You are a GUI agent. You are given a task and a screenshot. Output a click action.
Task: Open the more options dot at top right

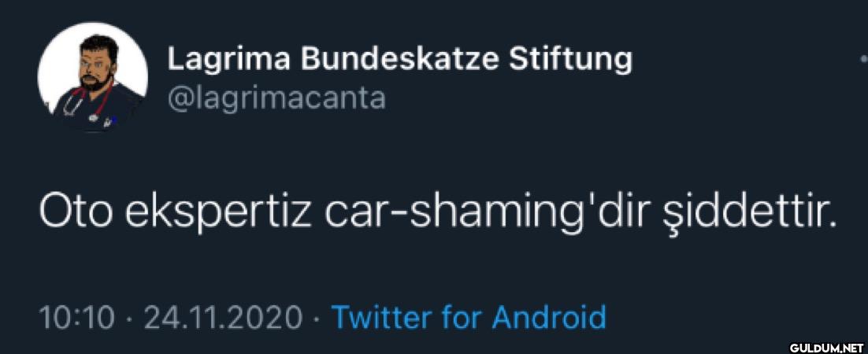pos(863,60)
